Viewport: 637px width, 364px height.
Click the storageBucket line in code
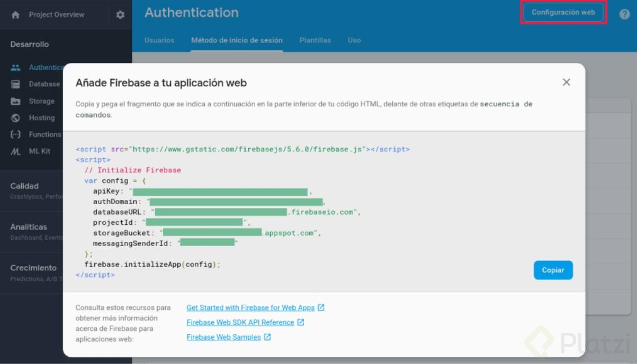click(207, 233)
